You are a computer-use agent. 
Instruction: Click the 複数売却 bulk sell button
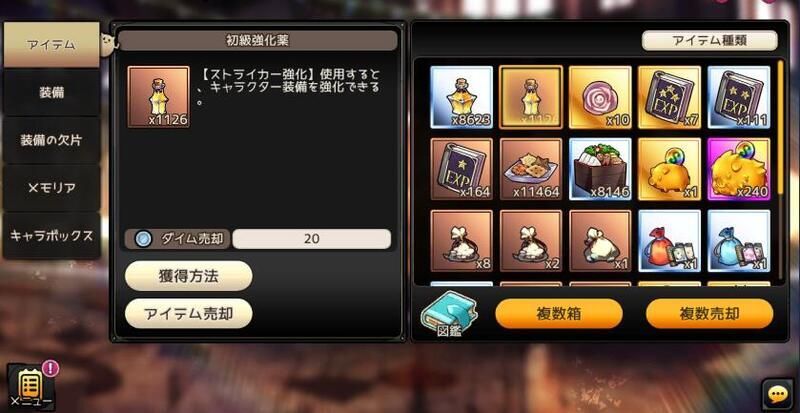(710, 313)
